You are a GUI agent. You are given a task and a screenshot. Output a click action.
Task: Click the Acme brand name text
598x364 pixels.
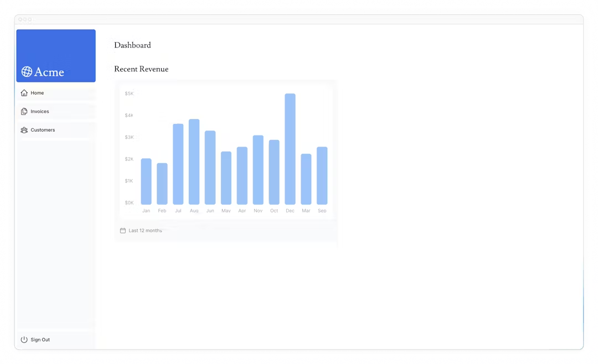pyautogui.click(x=49, y=72)
